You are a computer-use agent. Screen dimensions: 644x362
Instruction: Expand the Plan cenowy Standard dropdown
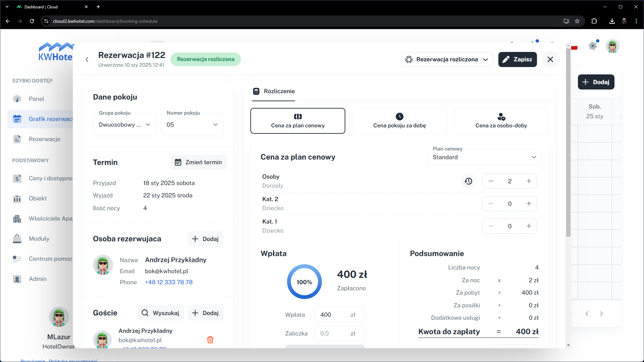pyautogui.click(x=484, y=157)
